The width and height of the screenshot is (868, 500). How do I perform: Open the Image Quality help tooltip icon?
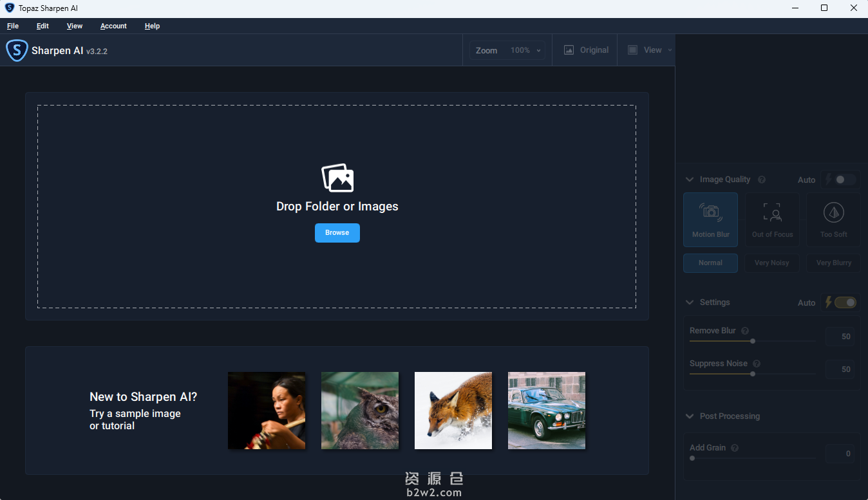762,180
